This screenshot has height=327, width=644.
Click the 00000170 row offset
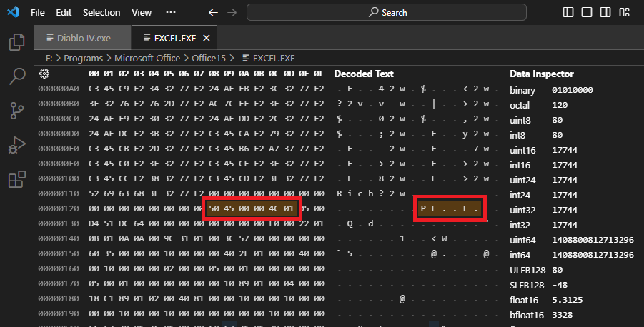(x=59, y=283)
